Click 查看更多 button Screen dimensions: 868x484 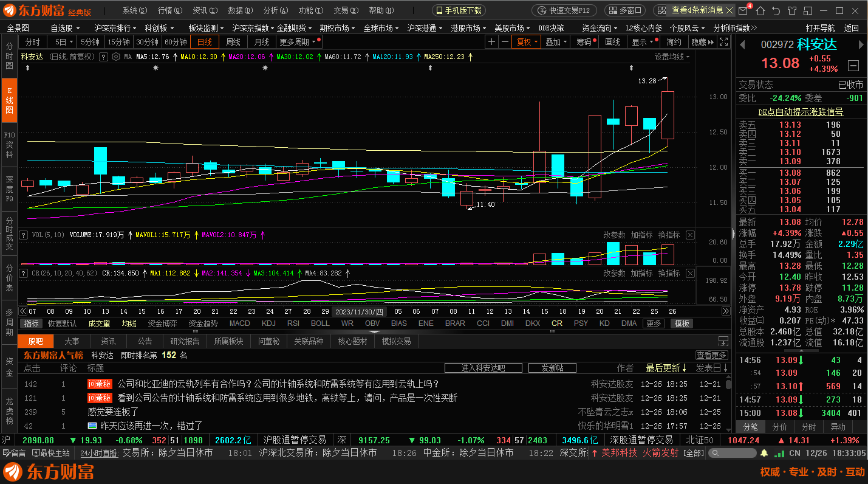tap(712, 355)
